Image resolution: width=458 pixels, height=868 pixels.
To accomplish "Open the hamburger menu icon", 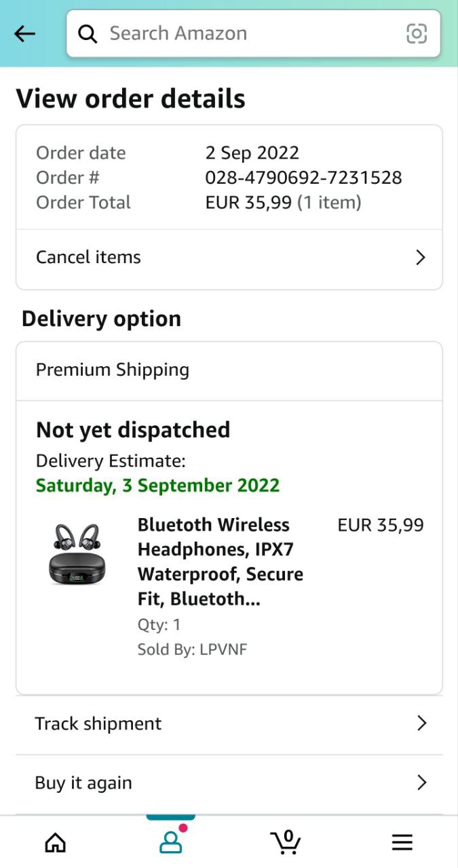I will 402,842.
